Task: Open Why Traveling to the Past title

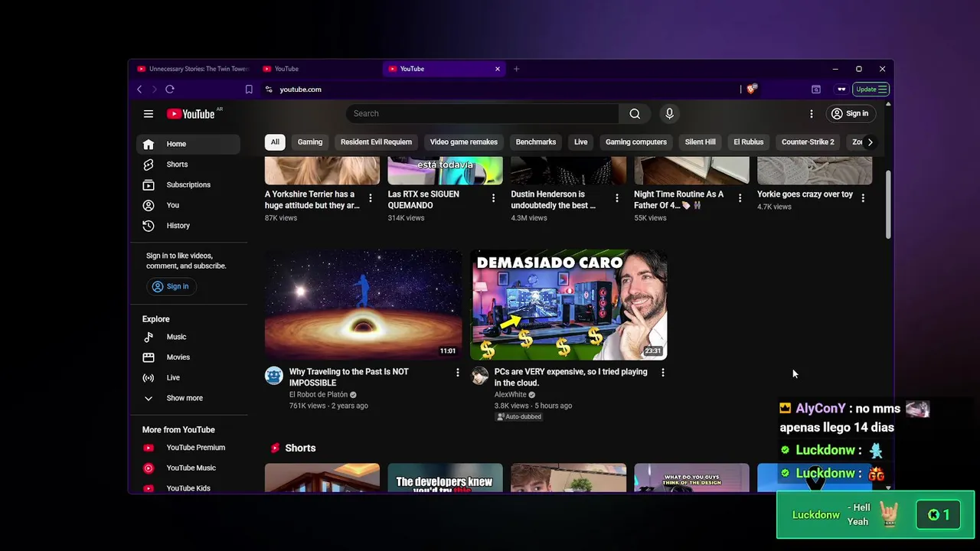Action: pos(349,377)
